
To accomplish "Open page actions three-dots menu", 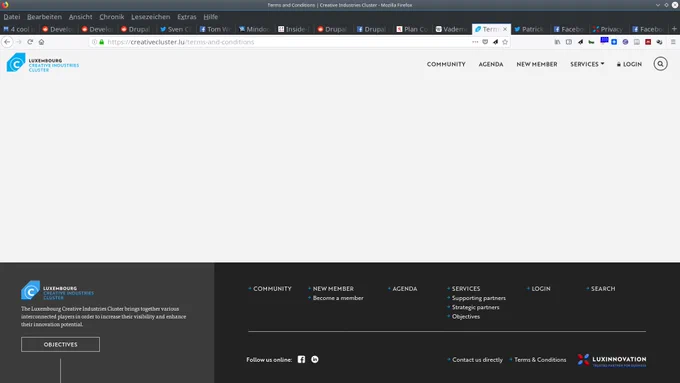I will coord(475,42).
